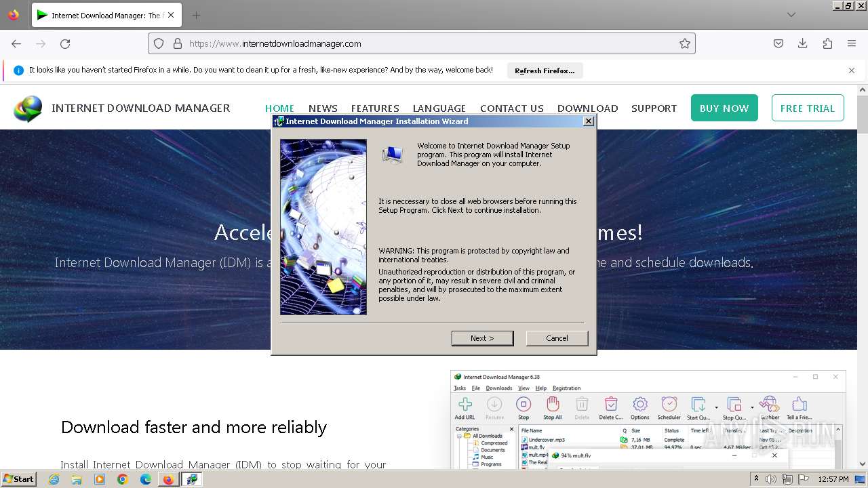Image resolution: width=868 pixels, height=488 pixels.
Task: Open the Firefox application hamburger menu
Action: [x=852, y=43]
